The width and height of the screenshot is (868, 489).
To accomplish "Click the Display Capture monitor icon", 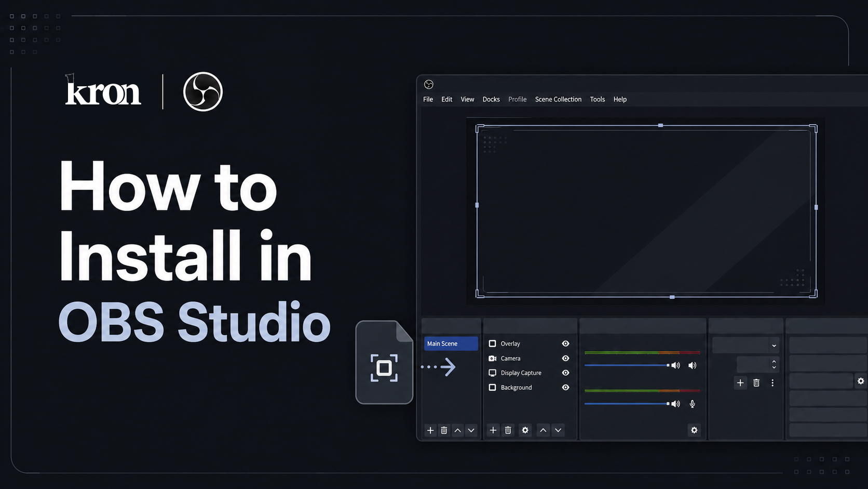I will click(492, 373).
